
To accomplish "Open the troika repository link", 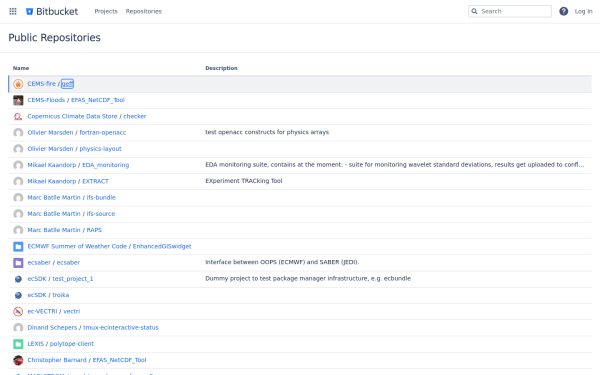I will coord(61,295).
